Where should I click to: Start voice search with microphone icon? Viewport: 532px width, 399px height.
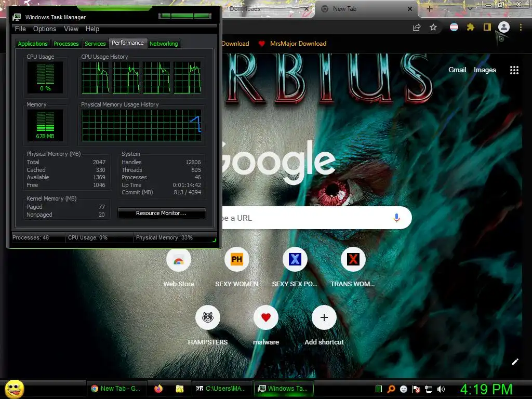tap(396, 218)
